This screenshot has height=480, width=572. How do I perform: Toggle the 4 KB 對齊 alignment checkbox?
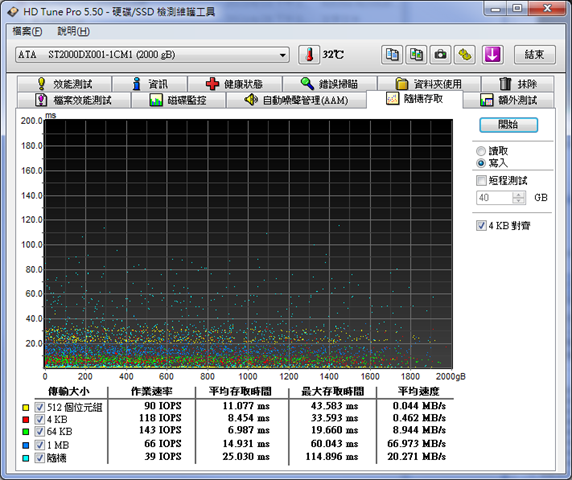tap(481, 225)
